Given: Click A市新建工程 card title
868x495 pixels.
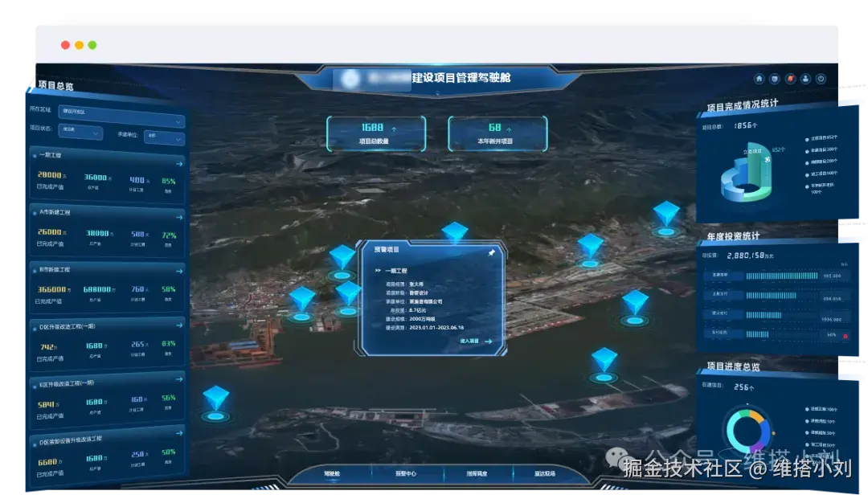Looking at the screenshot, I should click(55, 213).
